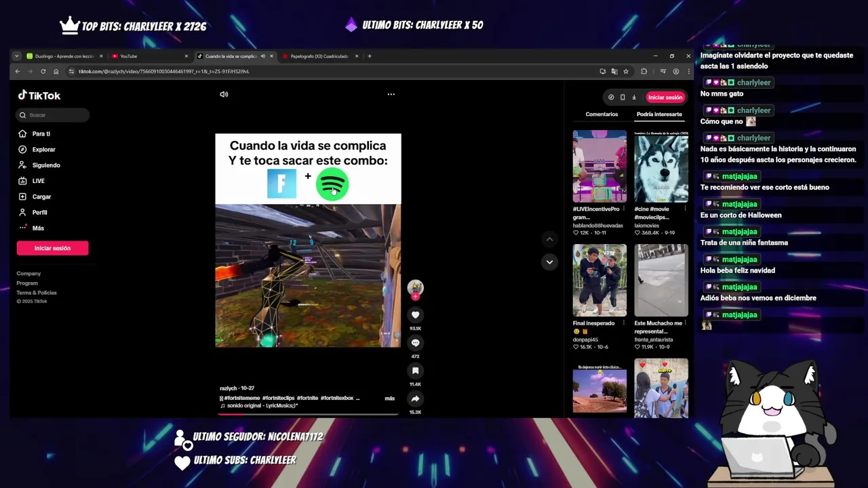Screen dimensions: 868x488
Task: Click the browser home icon
Action: coord(56,71)
